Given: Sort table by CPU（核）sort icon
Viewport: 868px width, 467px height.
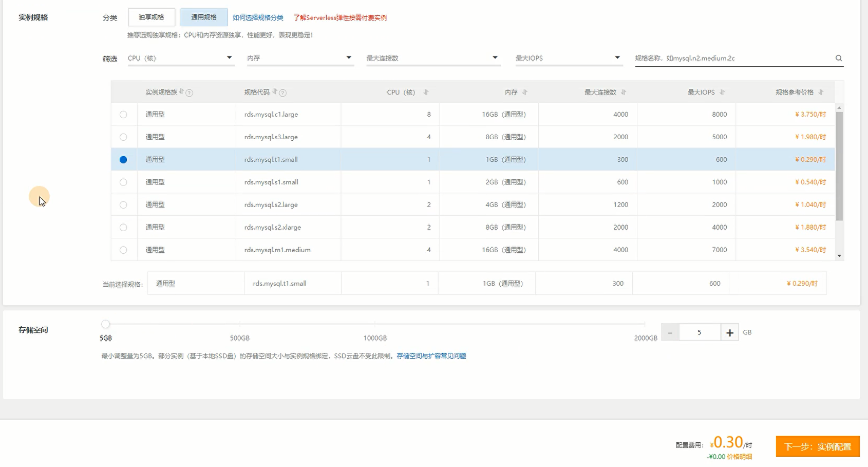Looking at the screenshot, I should (426, 92).
